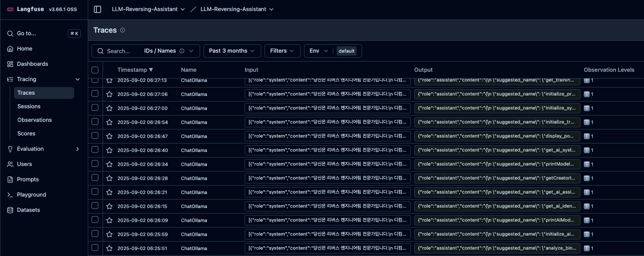644x256 pixels.
Task: Click the Langfuse logo icon
Action: point(10,9)
